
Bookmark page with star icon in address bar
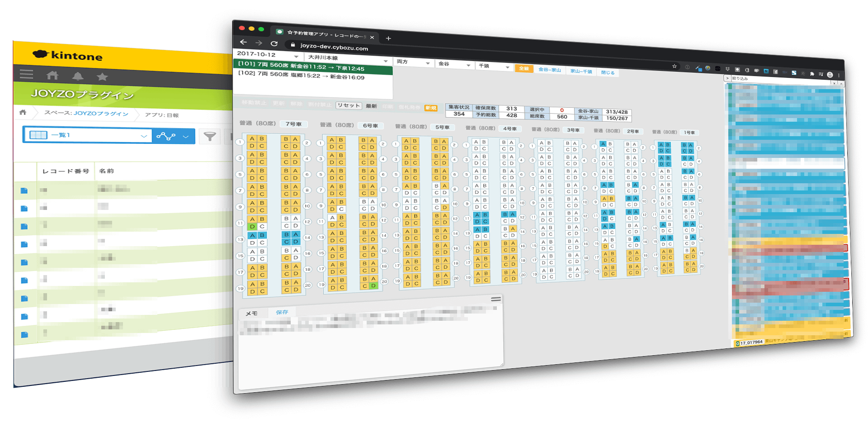coord(675,66)
